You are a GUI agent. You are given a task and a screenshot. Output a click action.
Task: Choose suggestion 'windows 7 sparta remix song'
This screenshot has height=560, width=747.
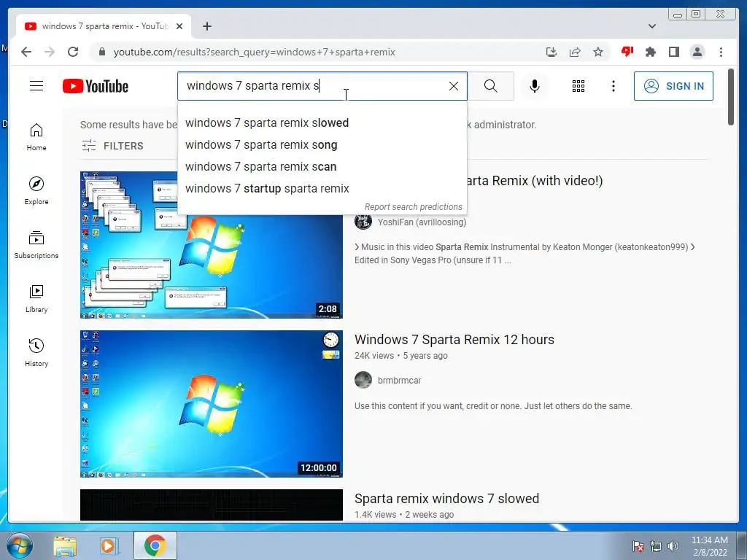click(x=322, y=145)
